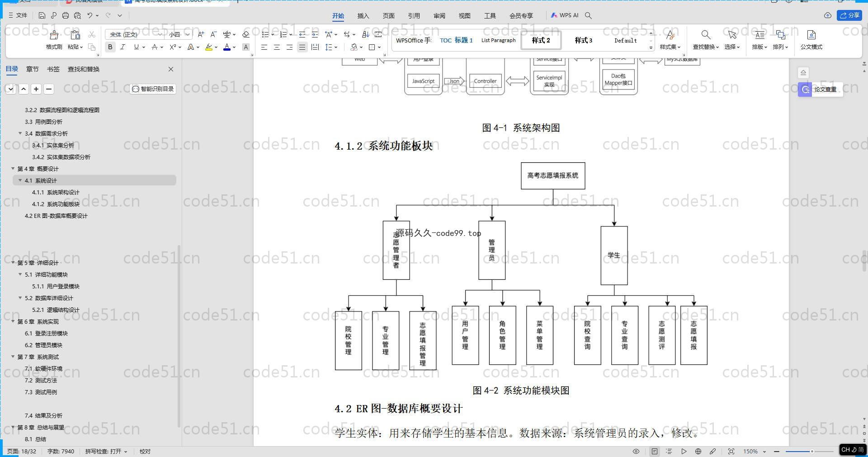The height and width of the screenshot is (457, 868).
Task: Click the WPS AI button
Action: (x=565, y=15)
